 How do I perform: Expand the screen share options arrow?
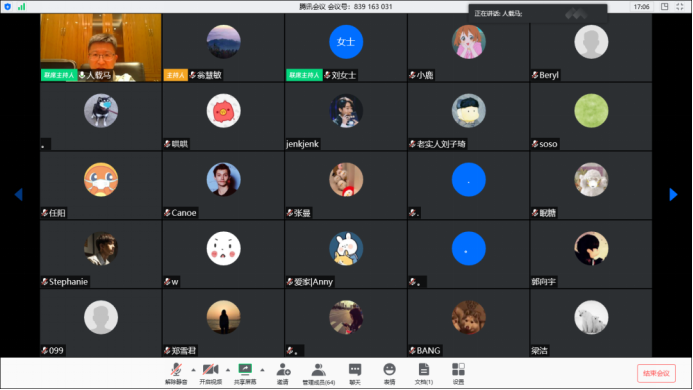[x=262, y=370]
